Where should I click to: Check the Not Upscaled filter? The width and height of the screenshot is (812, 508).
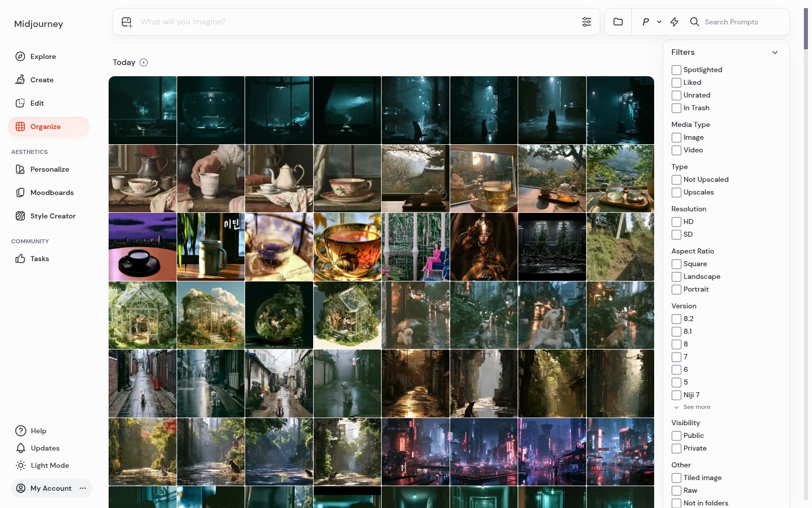[676, 179]
